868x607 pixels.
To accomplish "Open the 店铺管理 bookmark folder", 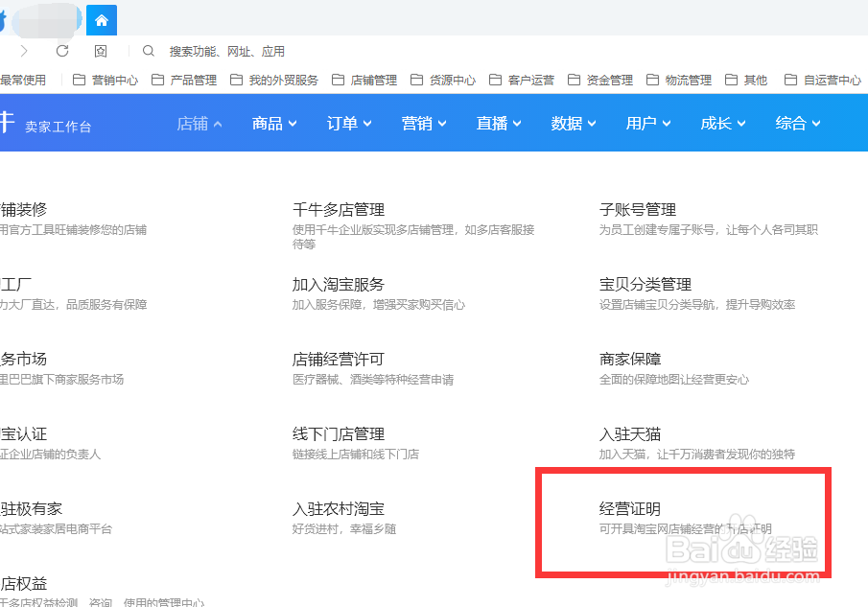I will click(364, 81).
